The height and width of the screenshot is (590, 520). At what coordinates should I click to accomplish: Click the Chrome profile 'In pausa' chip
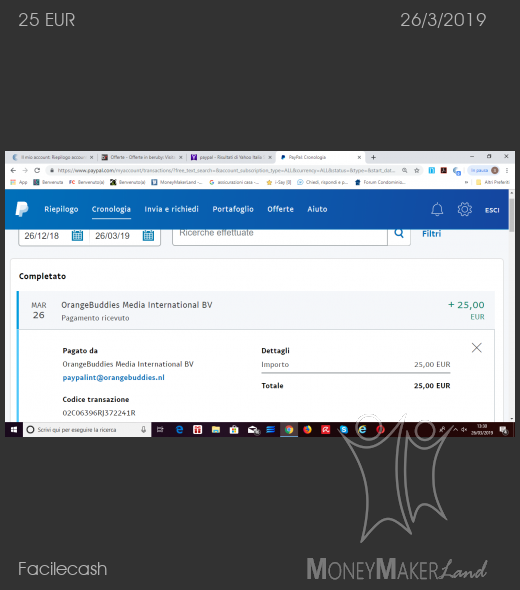click(484, 170)
